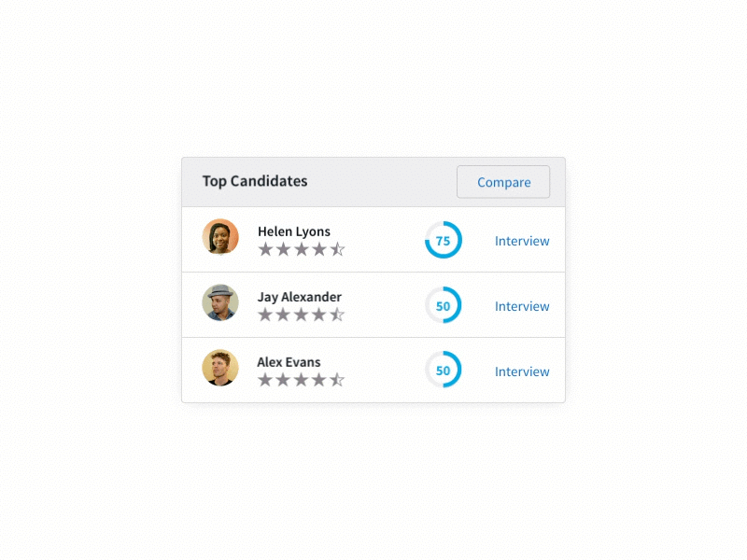Toggle the fourth star for Jay Alexander
The image size is (747, 560).
point(319,315)
